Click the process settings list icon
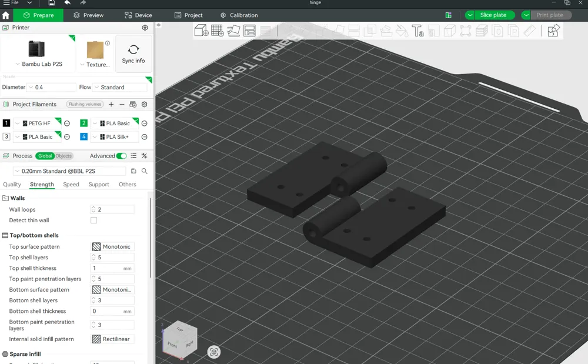This screenshot has height=364, width=588. click(133, 156)
